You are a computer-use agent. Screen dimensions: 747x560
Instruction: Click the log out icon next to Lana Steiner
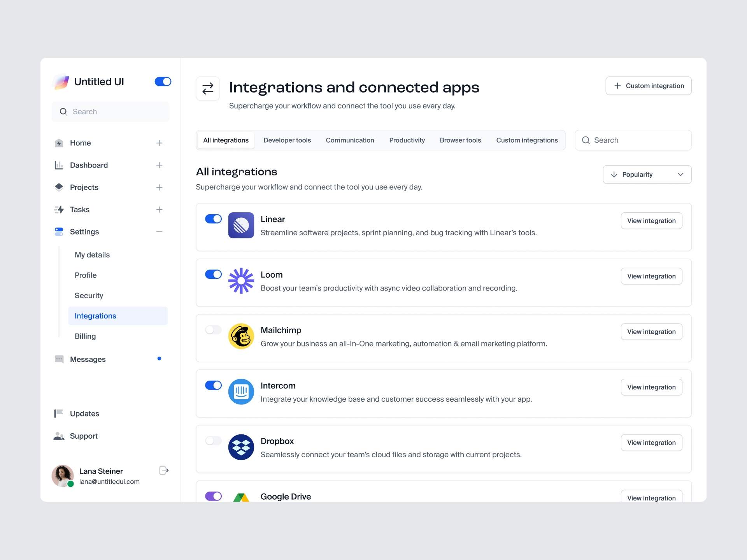(163, 471)
